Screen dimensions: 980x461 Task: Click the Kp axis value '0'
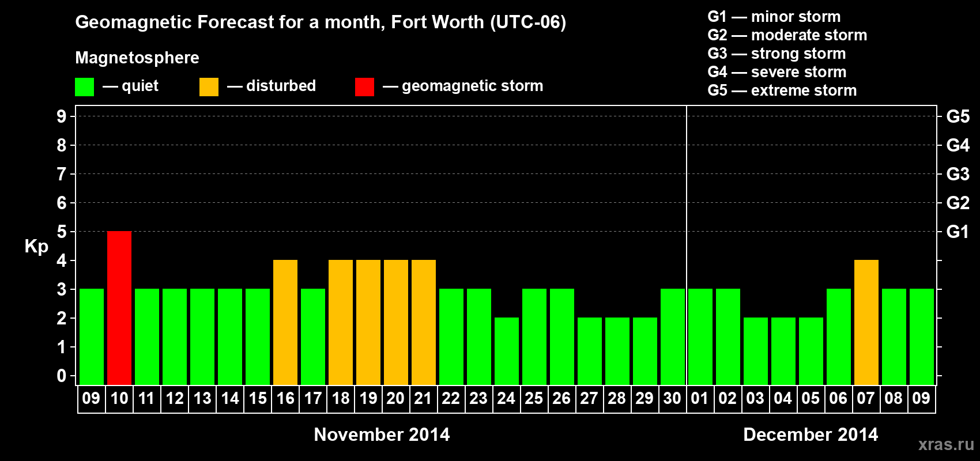[x=62, y=376]
